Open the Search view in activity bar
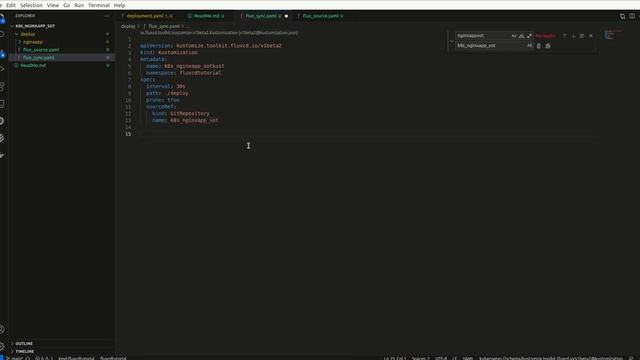 click(2, 35)
